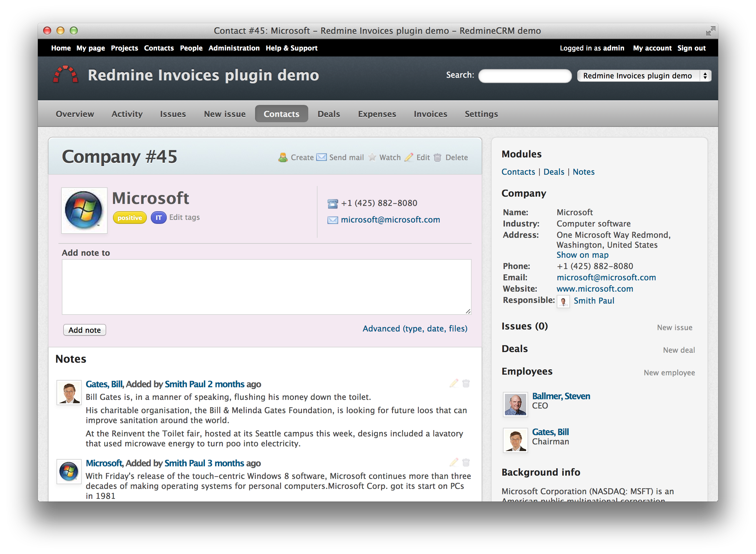756x554 pixels.
Task: Open the Administration menu
Action: 234,48
